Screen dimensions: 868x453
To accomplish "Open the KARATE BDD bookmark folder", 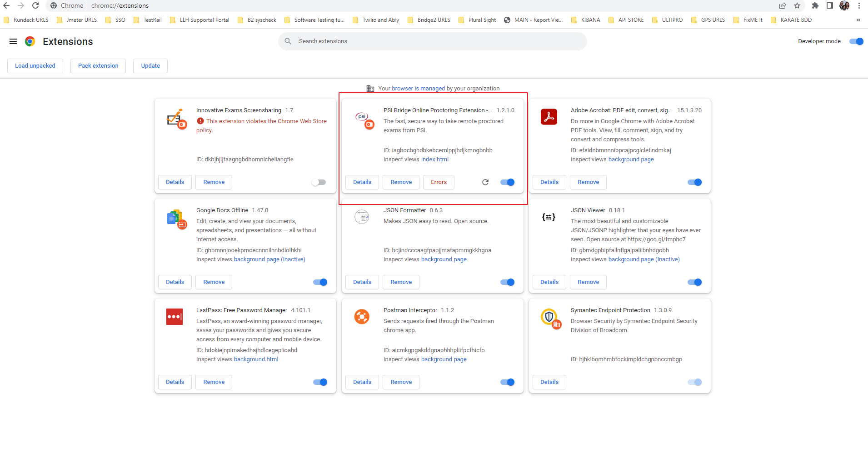I will click(x=791, y=20).
